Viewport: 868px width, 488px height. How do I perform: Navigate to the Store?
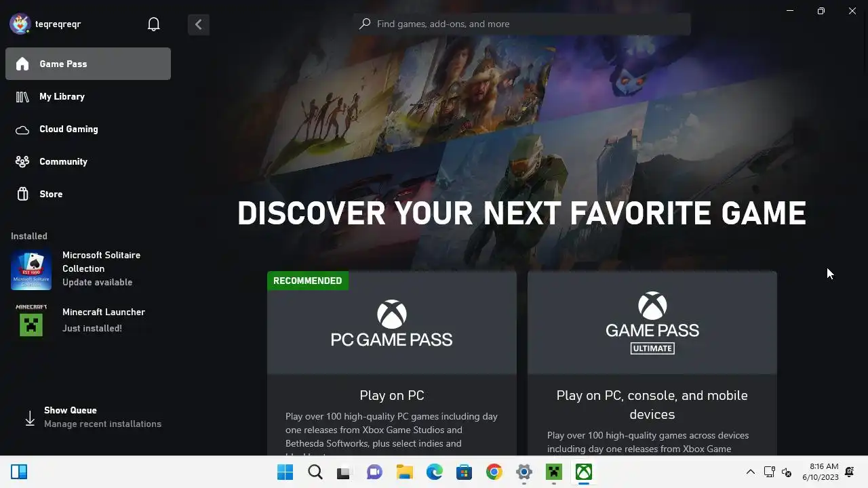[x=51, y=194]
